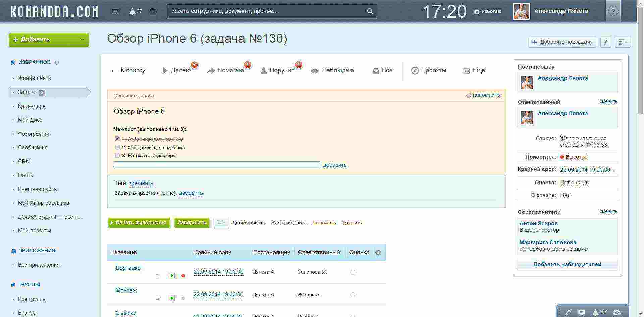
Task: Clear the deadline with the small x
Action: click(x=614, y=171)
